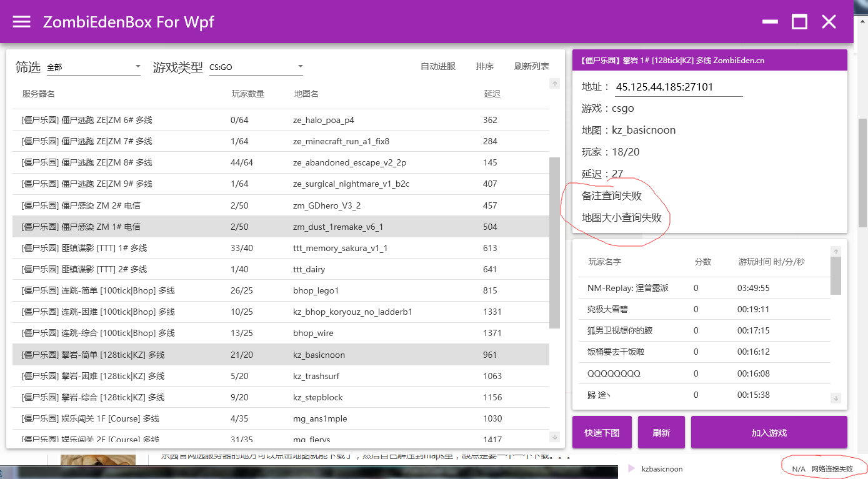Open the 游戏类型 CS:GO dropdown

[256, 67]
